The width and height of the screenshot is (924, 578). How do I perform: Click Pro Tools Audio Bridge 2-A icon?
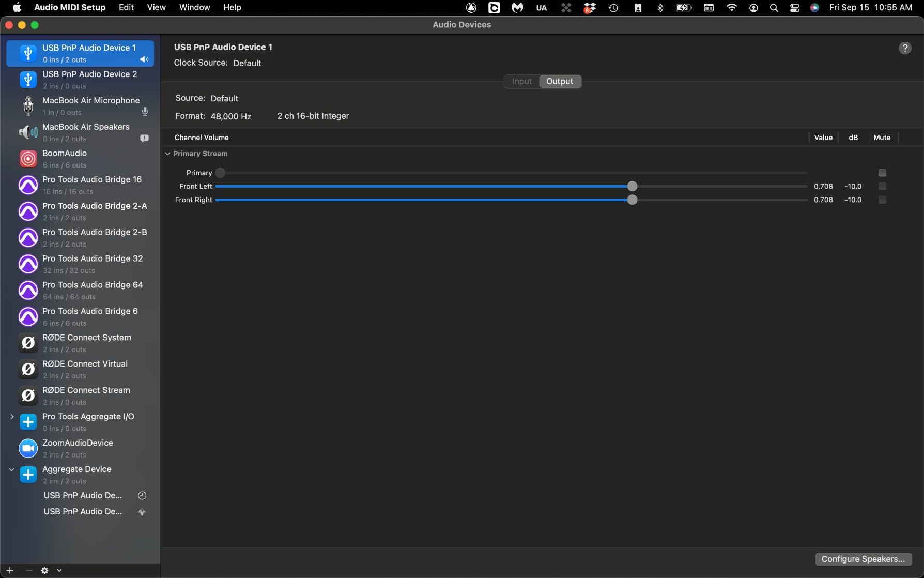click(x=28, y=211)
